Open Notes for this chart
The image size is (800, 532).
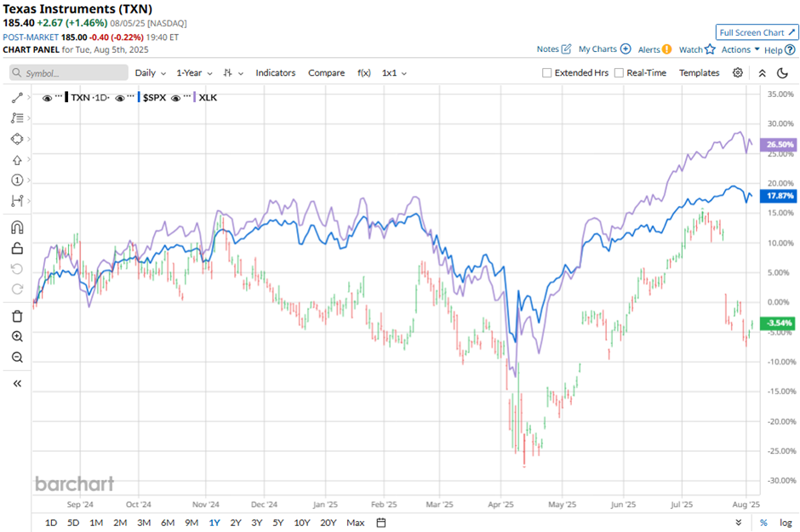(553, 49)
